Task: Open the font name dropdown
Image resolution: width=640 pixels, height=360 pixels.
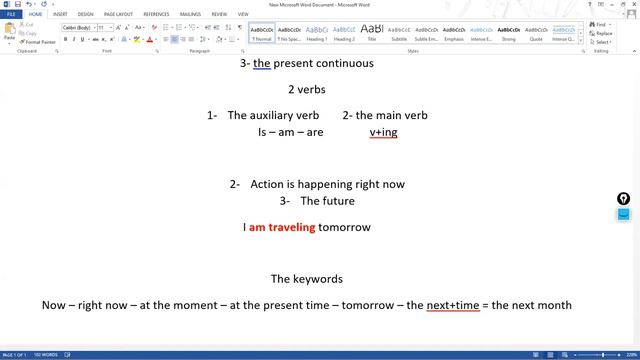Action: 95,28
